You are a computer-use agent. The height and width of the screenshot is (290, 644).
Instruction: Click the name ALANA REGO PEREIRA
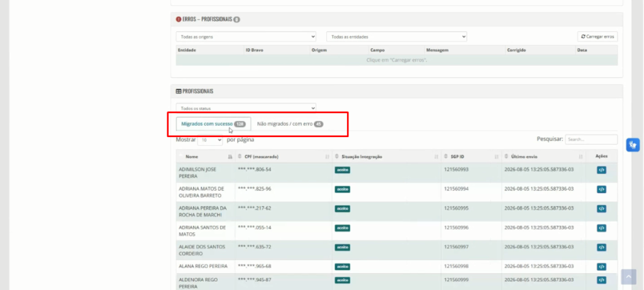(203, 265)
